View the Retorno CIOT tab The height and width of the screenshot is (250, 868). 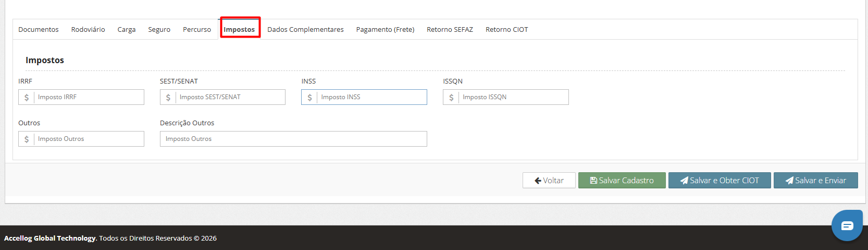coord(507,29)
